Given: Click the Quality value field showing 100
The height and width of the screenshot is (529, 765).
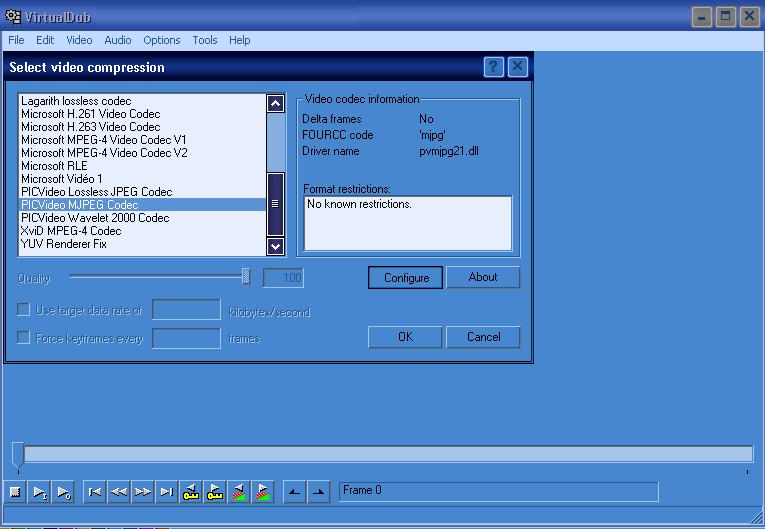Looking at the screenshot, I should pyautogui.click(x=283, y=278).
